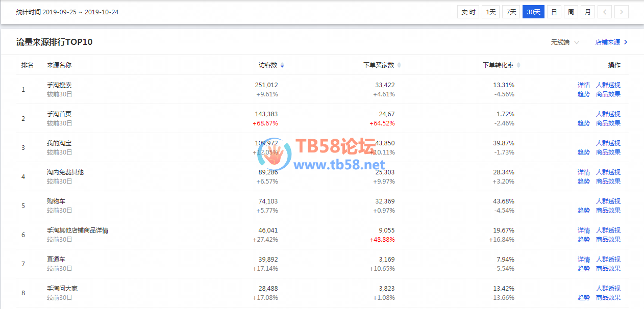Go to the next time period arrow

coord(622,12)
